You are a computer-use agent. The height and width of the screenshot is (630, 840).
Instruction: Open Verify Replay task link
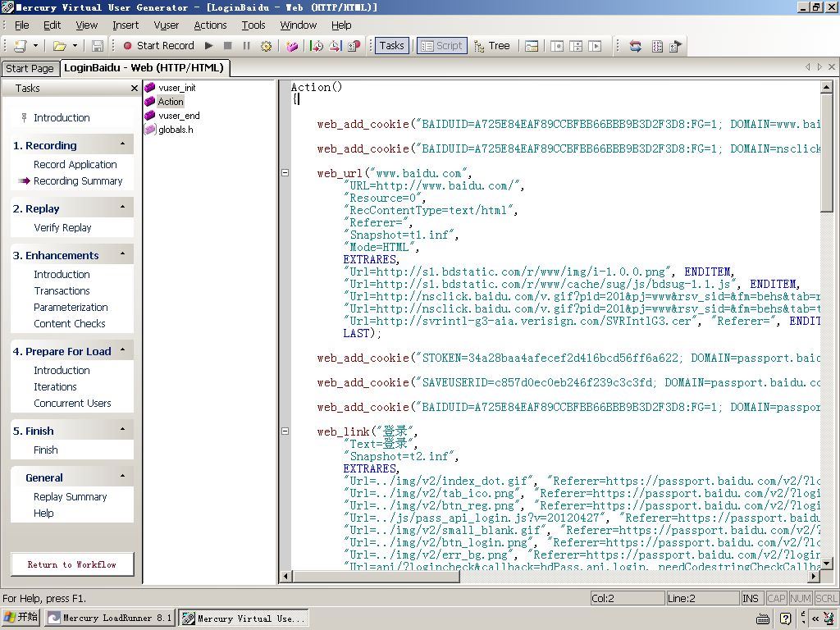pos(62,228)
